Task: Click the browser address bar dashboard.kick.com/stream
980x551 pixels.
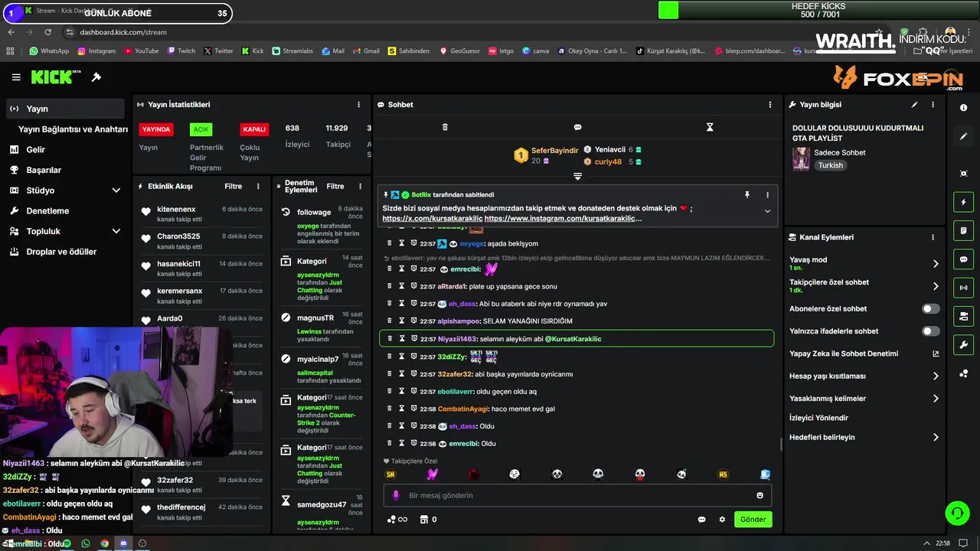Action: tap(123, 32)
